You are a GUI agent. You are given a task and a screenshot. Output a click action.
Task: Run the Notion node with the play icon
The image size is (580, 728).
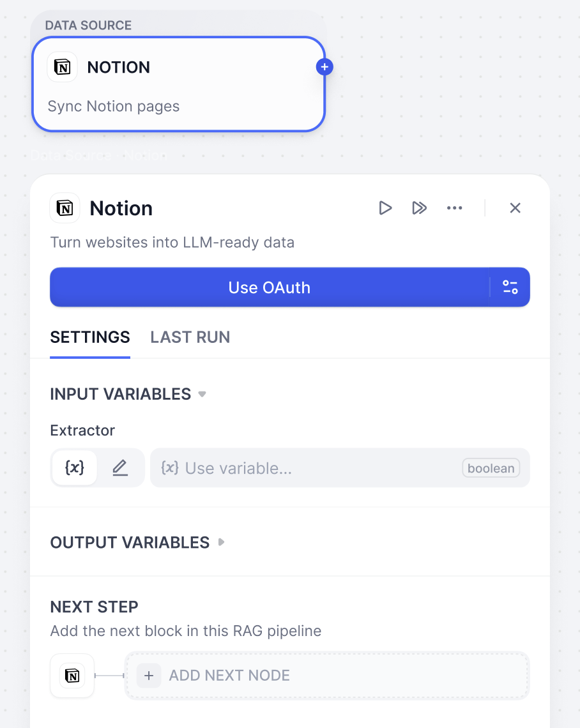385,208
